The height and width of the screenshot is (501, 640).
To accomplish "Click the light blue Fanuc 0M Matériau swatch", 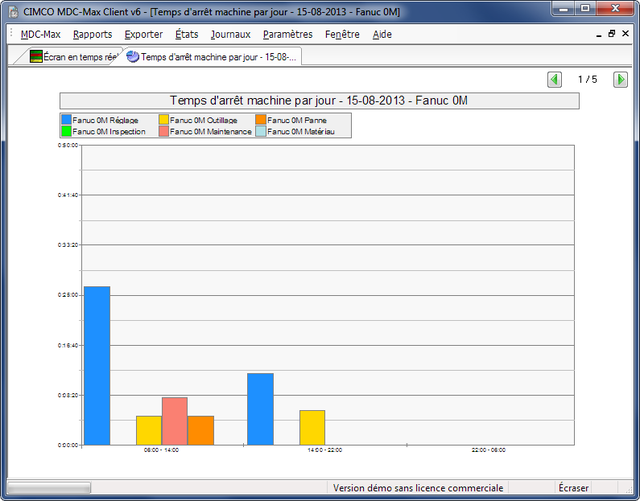I will (x=261, y=131).
